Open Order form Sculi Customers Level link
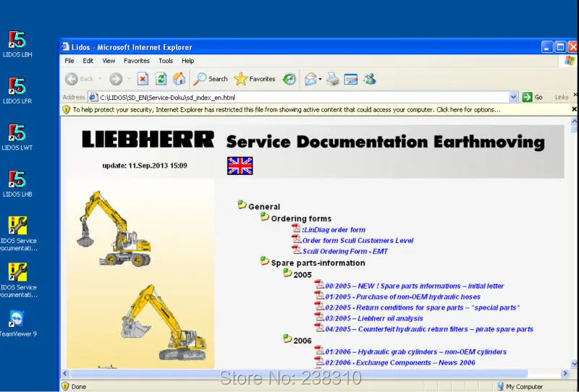This screenshot has width=579, height=392. tap(358, 240)
